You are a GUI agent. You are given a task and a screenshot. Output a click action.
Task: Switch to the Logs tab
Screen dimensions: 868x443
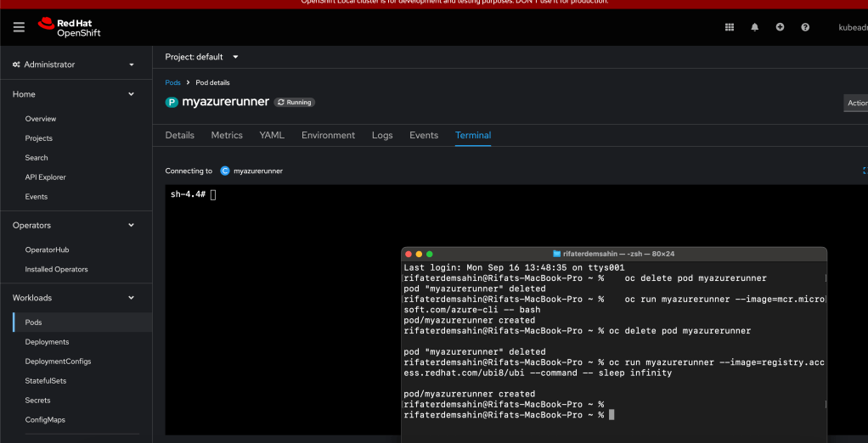pos(382,136)
